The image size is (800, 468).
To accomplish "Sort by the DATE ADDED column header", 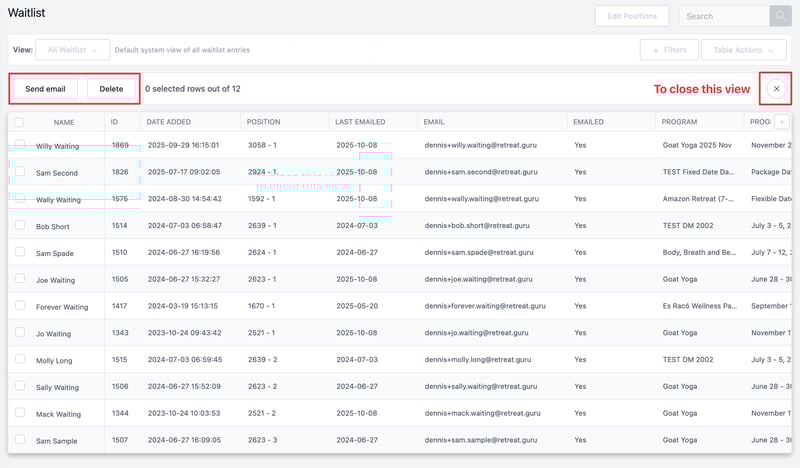I will point(168,122).
